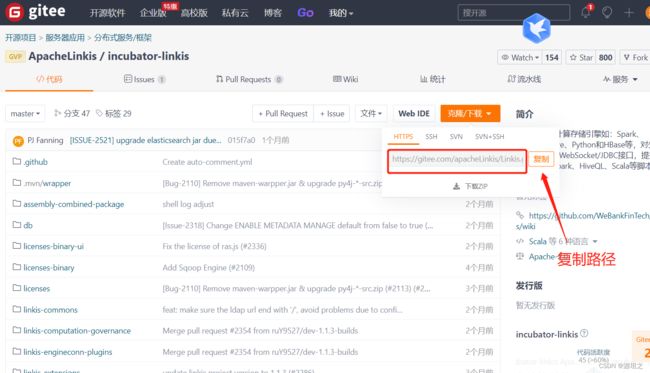Click the lightbulb icon in header

(607, 12)
